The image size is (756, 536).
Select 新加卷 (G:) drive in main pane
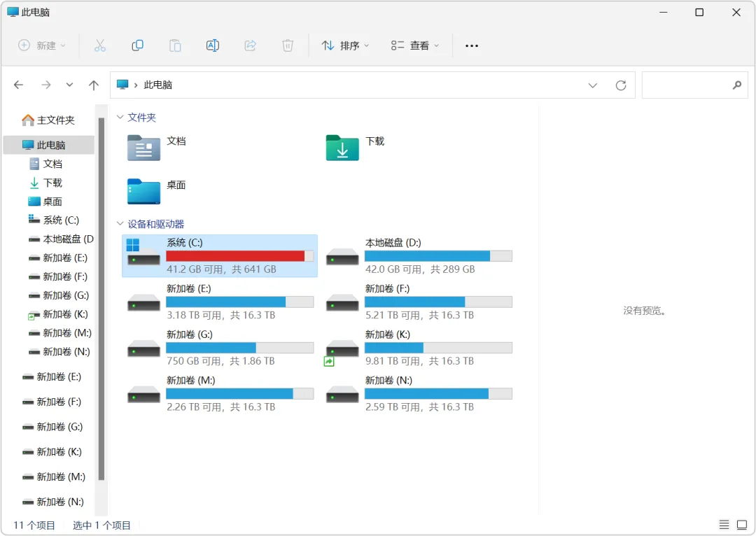[220, 348]
